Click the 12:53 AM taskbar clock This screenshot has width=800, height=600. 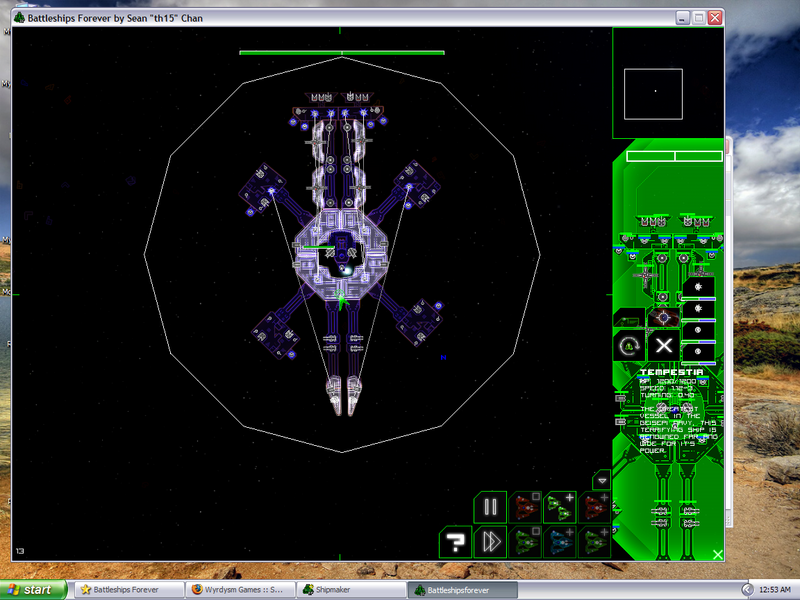coord(775,590)
